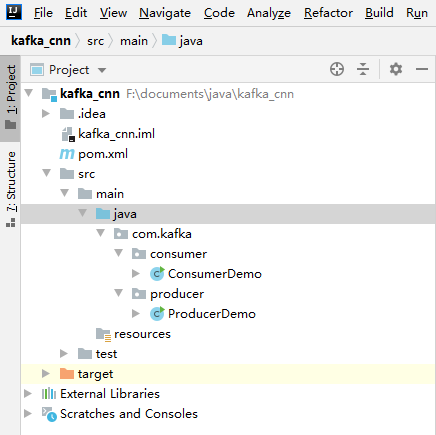Toggle the 1: Project side tab
Viewport: 436px width, 435px height.
pos(10,98)
